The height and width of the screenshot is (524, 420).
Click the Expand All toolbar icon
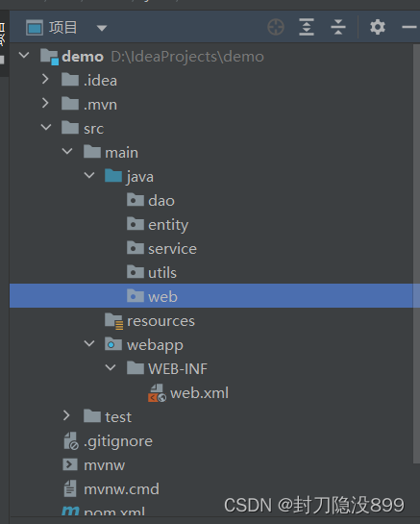click(307, 27)
